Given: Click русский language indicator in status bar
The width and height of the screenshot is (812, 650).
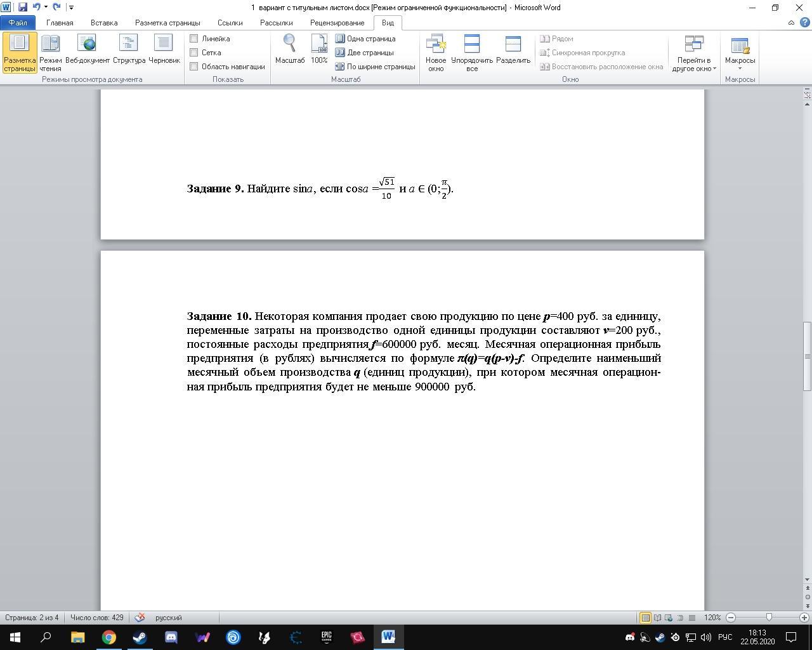Looking at the screenshot, I should (x=169, y=618).
